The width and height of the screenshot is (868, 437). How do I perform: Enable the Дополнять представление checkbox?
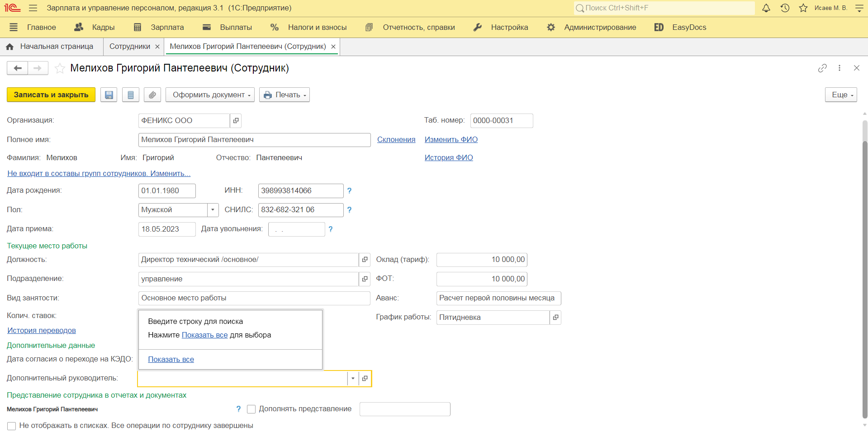[251, 409]
